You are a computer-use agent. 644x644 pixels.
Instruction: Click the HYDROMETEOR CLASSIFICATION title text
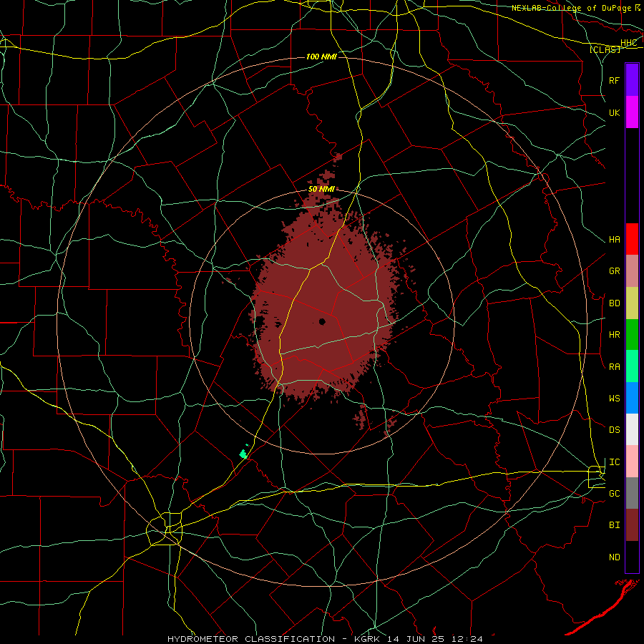(x=251, y=639)
